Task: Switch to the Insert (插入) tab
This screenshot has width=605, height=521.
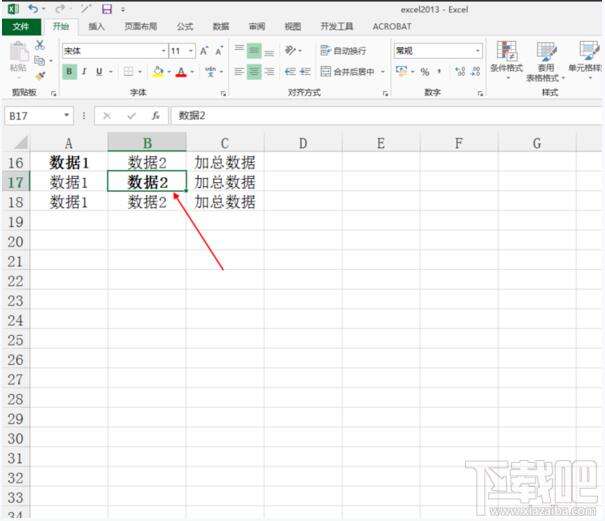Action: coord(96,27)
